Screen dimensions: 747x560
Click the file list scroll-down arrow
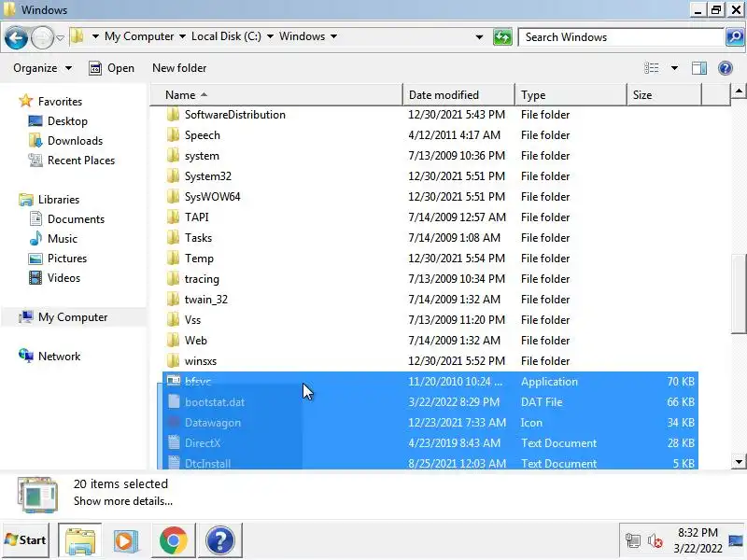point(739,461)
